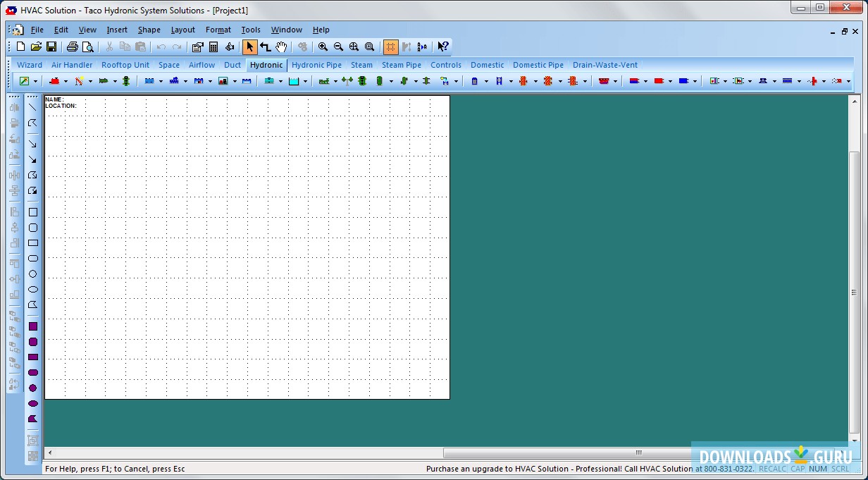Open the Layout menu
Image resolution: width=868 pixels, height=480 pixels.
(x=182, y=30)
